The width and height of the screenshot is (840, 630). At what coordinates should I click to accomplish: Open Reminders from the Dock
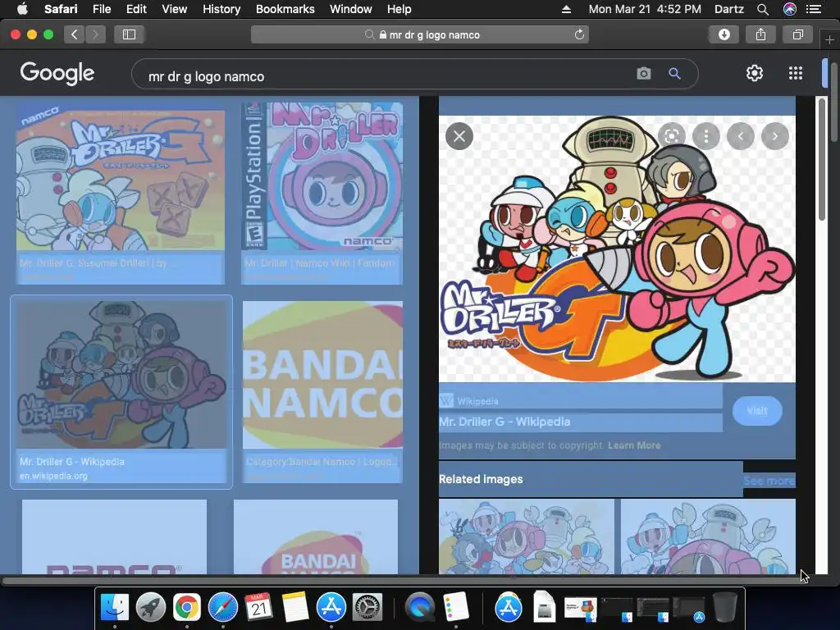click(x=456, y=608)
